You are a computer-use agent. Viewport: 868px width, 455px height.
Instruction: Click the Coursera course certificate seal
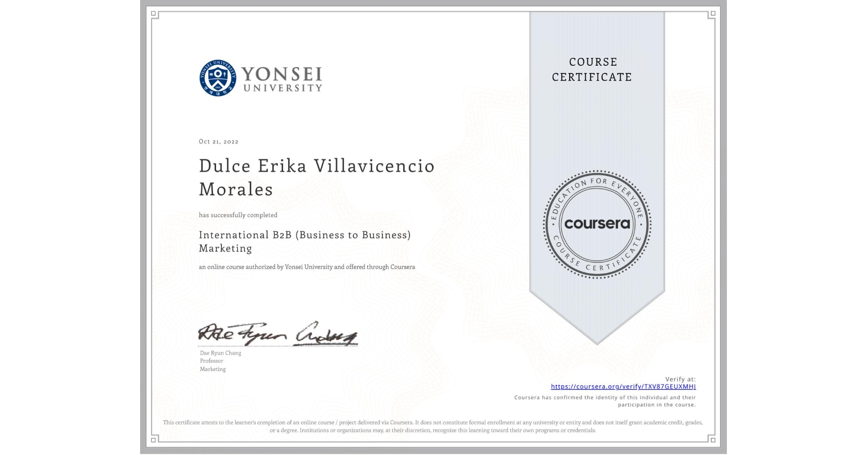pyautogui.click(x=597, y=225)
